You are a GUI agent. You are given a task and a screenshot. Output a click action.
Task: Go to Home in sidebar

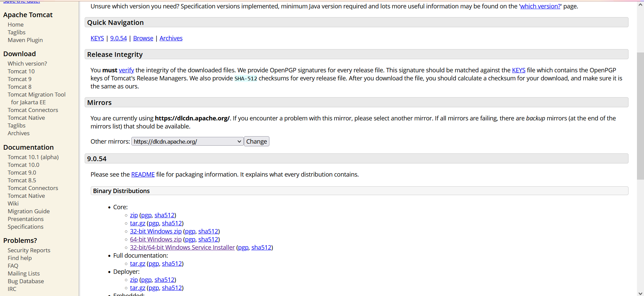(16, 25)
